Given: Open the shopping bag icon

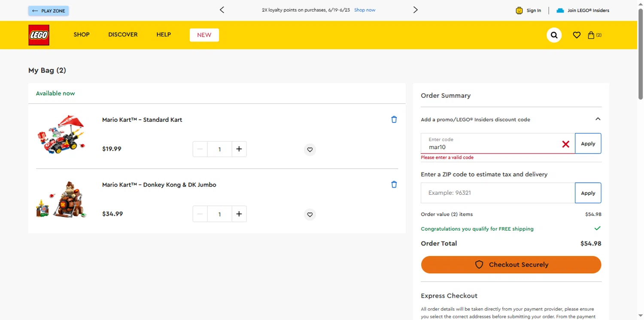Looking at the screenshot, I should 591,35.
